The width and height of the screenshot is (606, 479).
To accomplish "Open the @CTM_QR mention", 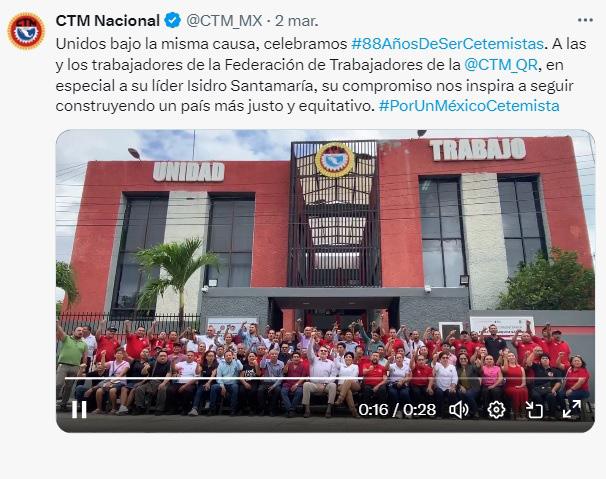I will coord(500,65).
